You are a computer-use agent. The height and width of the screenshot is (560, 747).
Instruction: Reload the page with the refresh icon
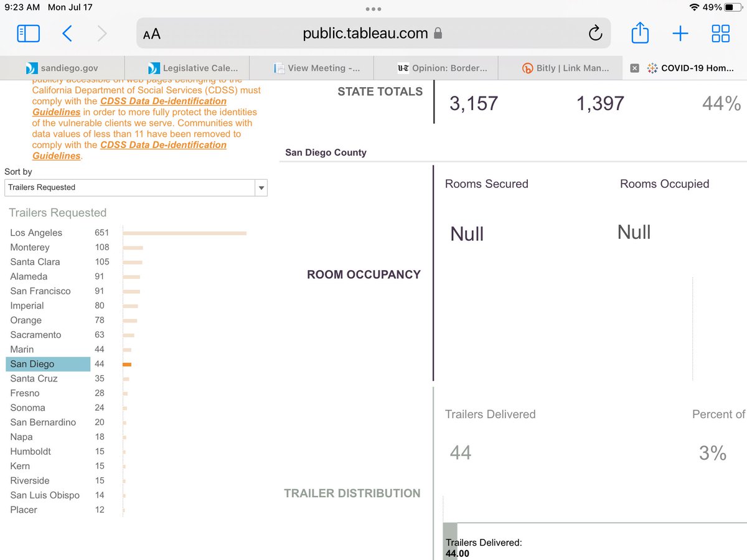[595, 33]
